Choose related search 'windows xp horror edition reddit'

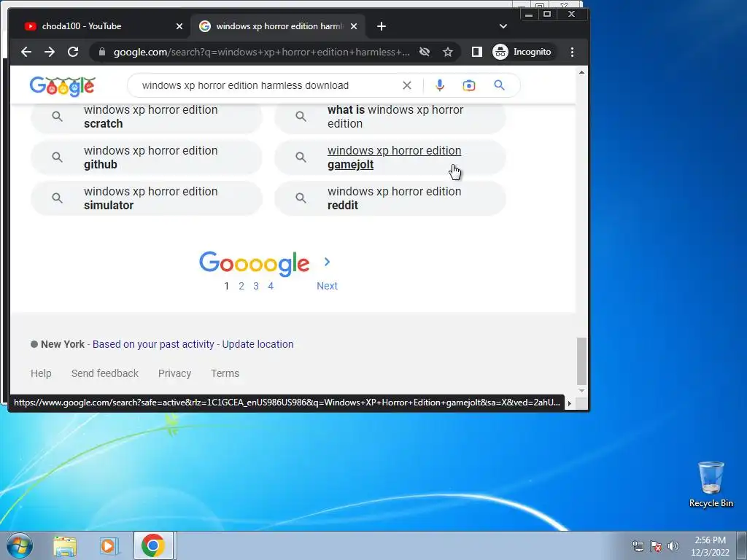click(x=390, y=198)
